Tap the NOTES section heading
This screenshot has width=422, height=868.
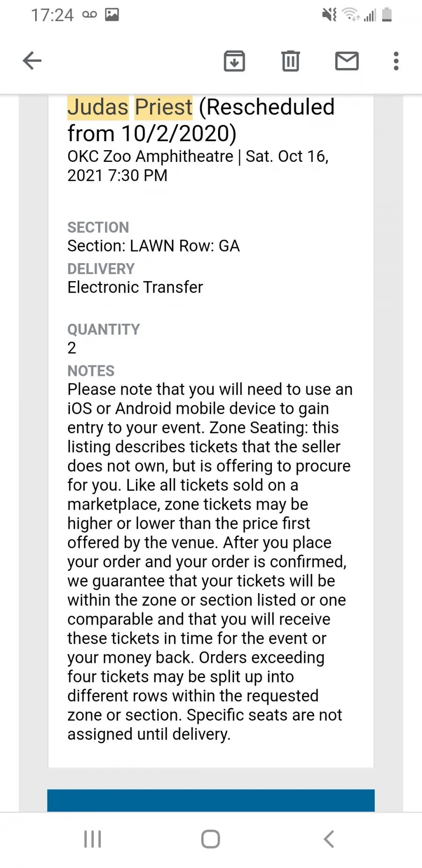(91, 371)
